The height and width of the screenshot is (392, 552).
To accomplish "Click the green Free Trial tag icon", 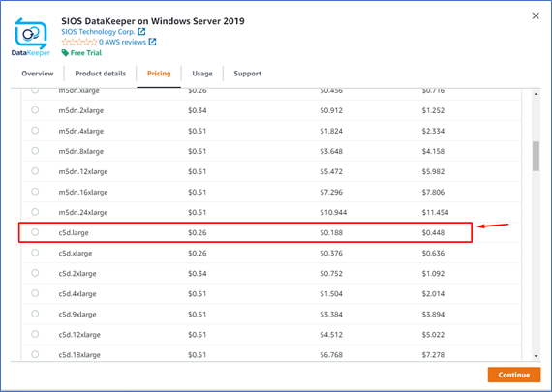I will tap(65, 53).
